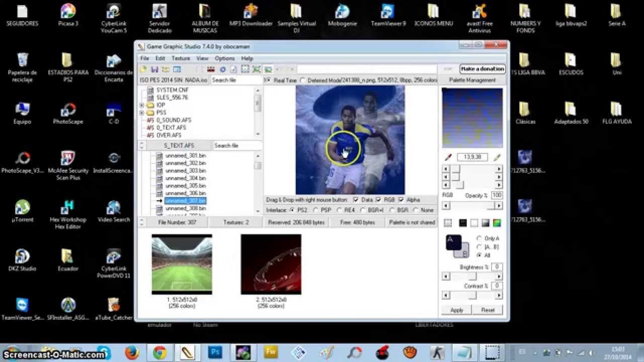
Task: Click the Apply button
Action: (456, 310)
